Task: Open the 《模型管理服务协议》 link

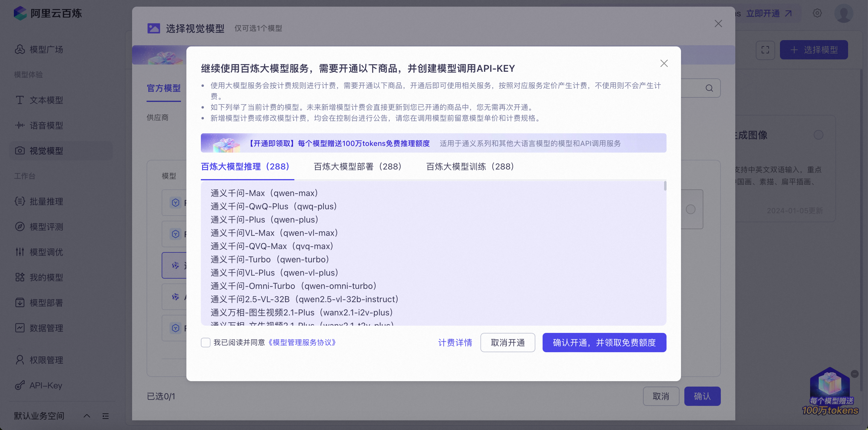Action: [x=302, y=343]
